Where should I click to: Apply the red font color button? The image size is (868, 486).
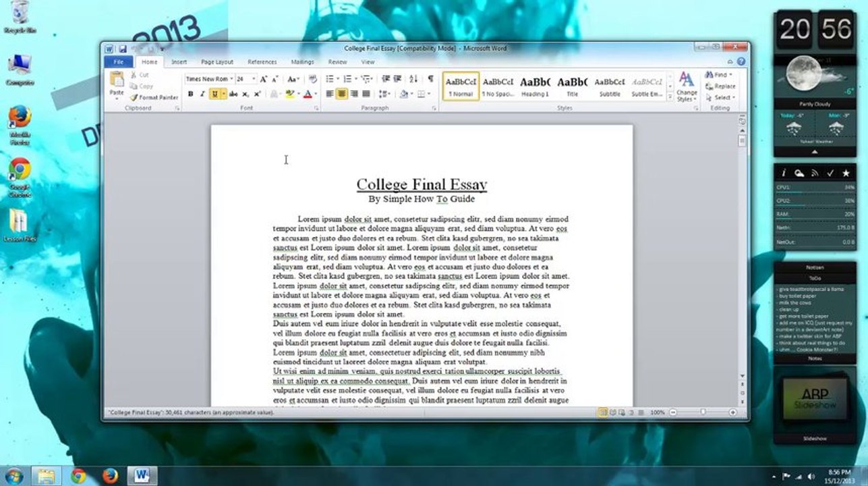click(x=308, y=94)
